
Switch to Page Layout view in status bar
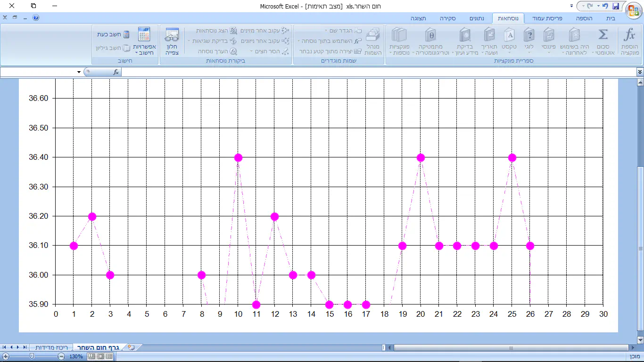click(100, 356)
